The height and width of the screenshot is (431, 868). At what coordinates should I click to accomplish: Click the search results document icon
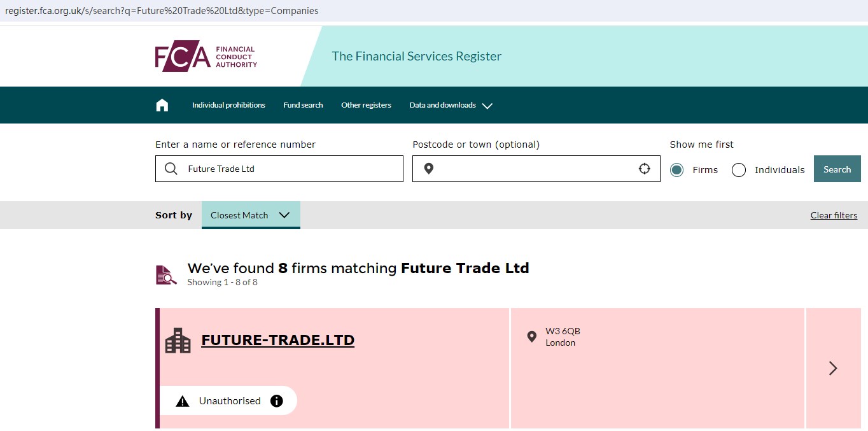pos(166,274)
